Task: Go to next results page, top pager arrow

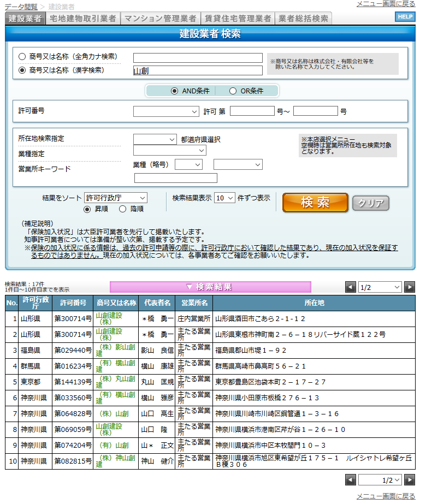Action: tap(410, 287)
